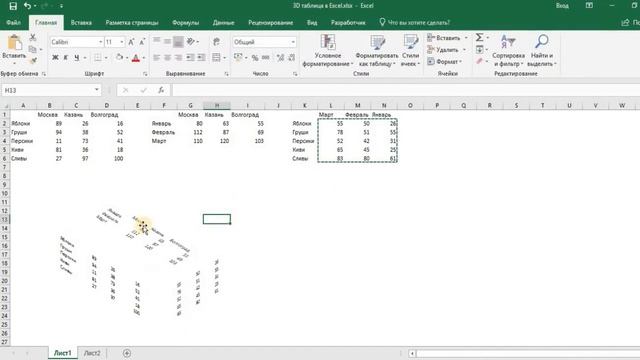
Task: Open the text orientation tool
Action: point(191,42)
